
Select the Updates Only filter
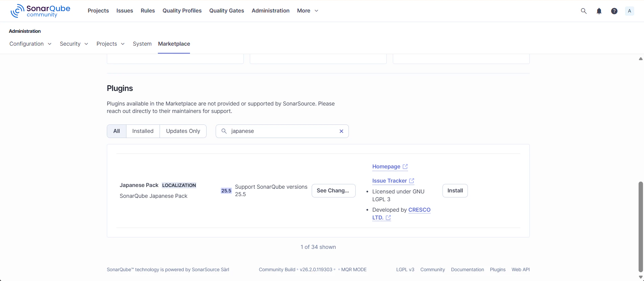click(x=183, y=131)
